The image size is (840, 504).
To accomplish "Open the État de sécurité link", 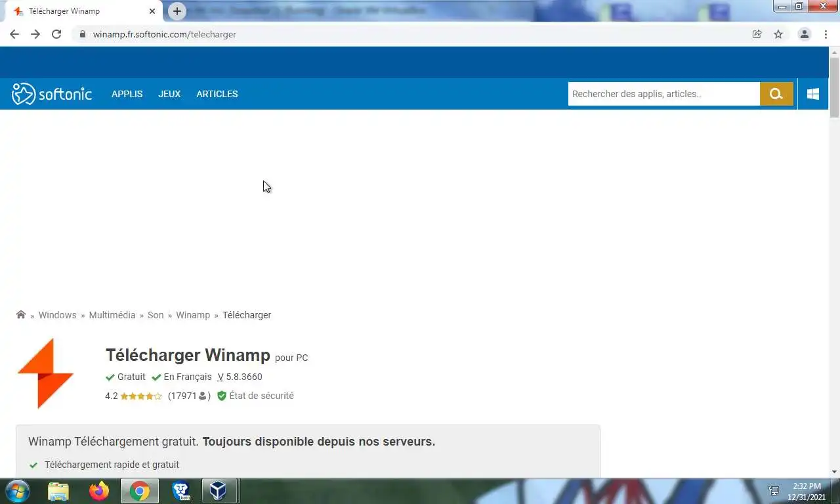I will [x=261, y=396].
